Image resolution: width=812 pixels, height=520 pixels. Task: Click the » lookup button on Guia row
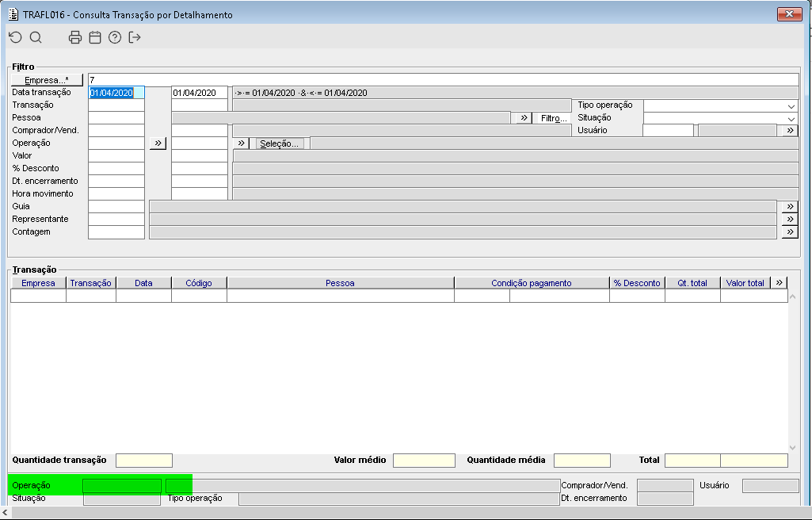pos(789,206)
